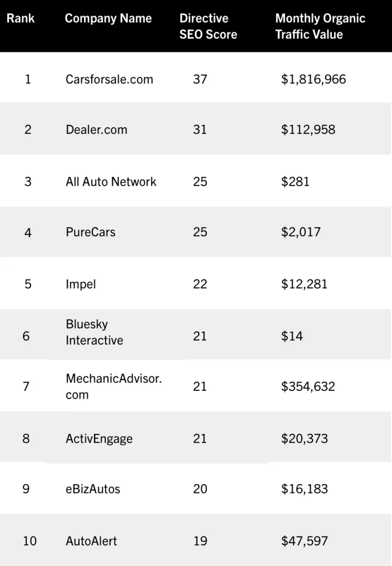Click the Directive SEO Score header

(x=208, y=26)
